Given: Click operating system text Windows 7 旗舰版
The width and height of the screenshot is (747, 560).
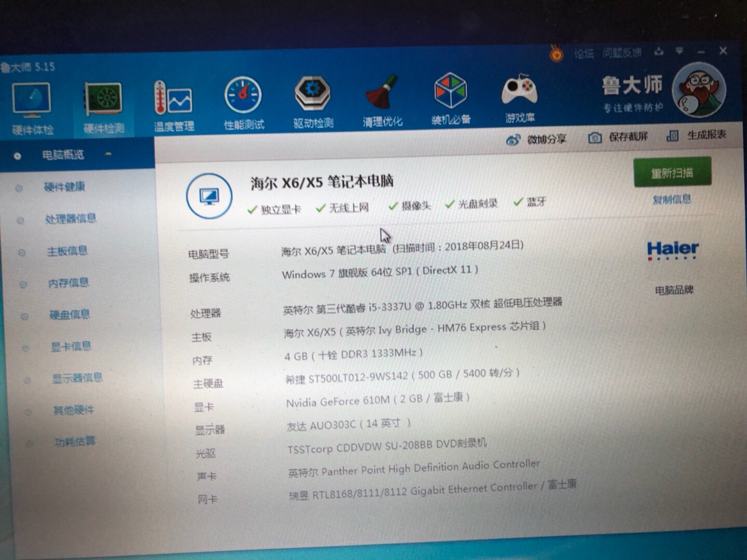Looking at the screenshot, I should [380, 272].
